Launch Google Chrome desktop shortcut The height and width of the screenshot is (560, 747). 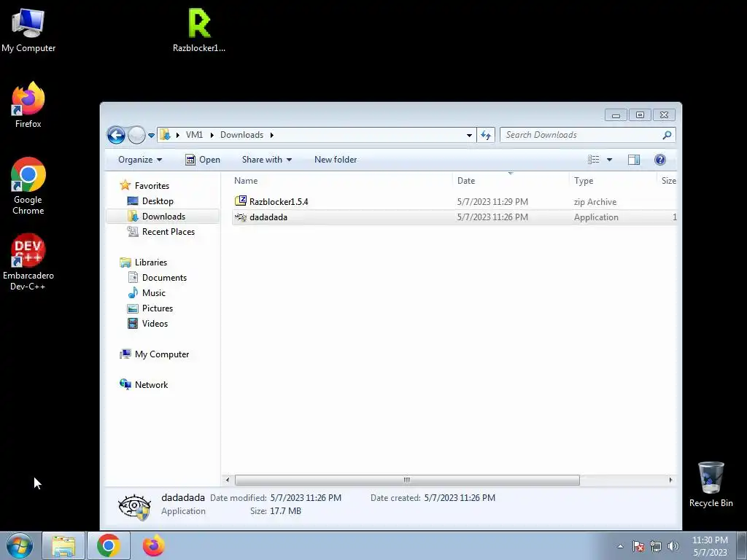point(28,186)
